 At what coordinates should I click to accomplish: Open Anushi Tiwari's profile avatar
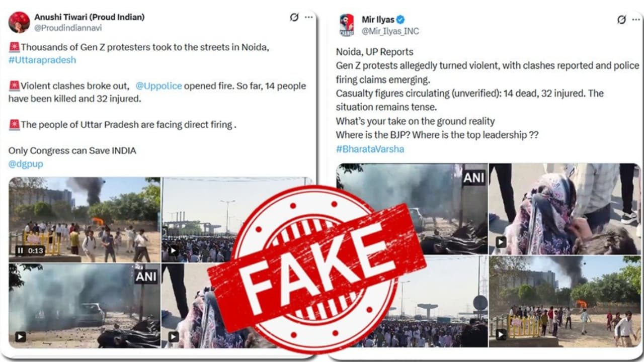click(x=19, y=22)
